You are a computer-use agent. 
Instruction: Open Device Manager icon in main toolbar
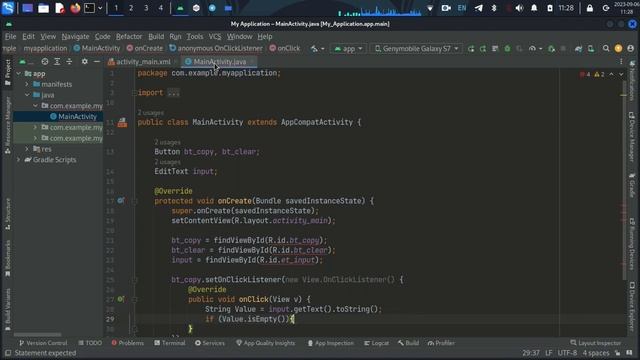[x=591, y=49]
